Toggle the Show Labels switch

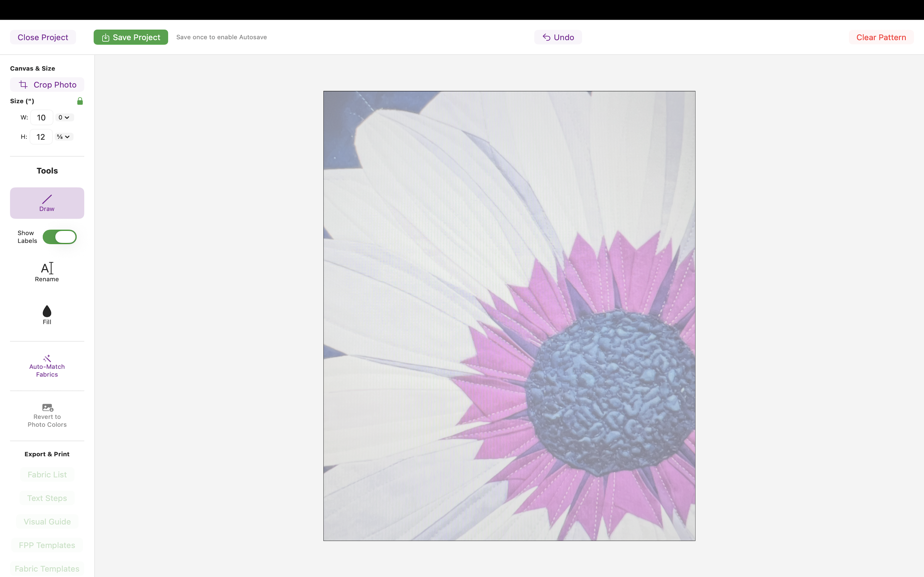coord(60,237)
